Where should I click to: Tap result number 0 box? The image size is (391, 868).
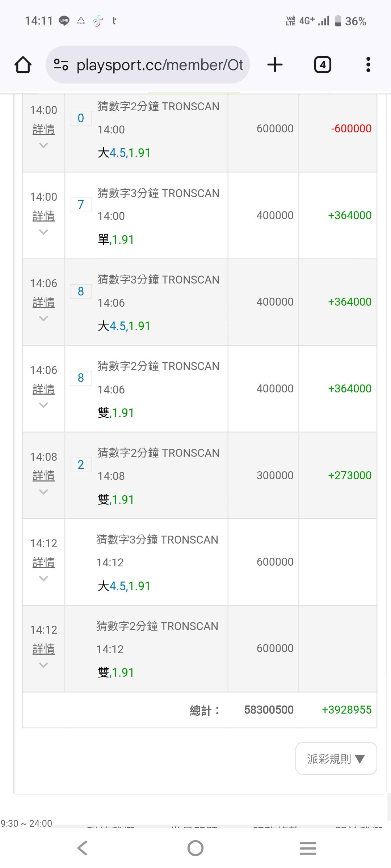point(81,118)
